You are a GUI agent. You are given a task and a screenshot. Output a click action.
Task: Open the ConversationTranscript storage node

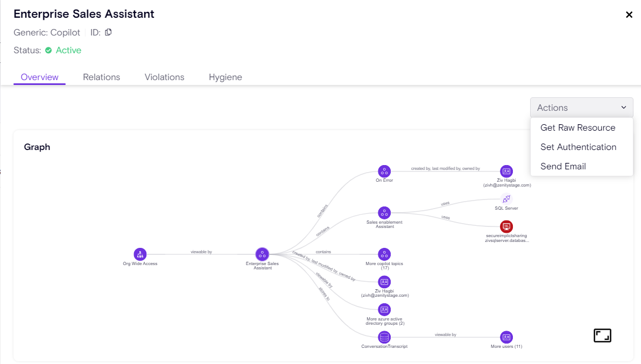pyautogui.click(x=384, y=337)
